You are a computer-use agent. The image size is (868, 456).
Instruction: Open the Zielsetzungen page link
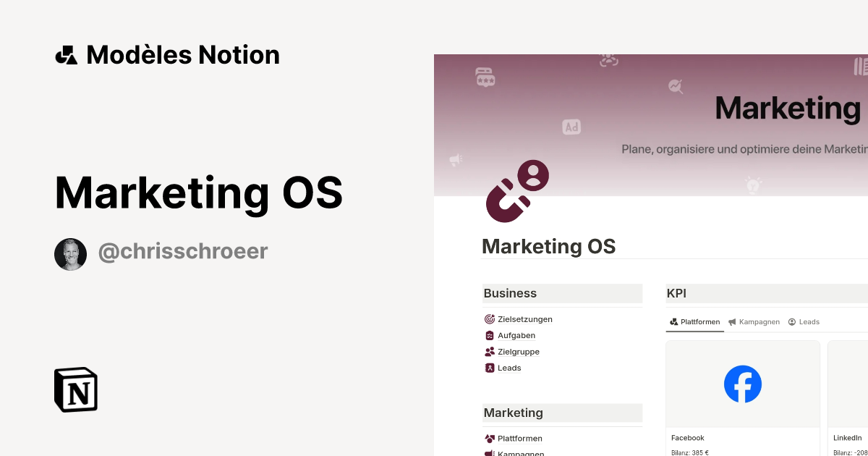pos(524,319)
